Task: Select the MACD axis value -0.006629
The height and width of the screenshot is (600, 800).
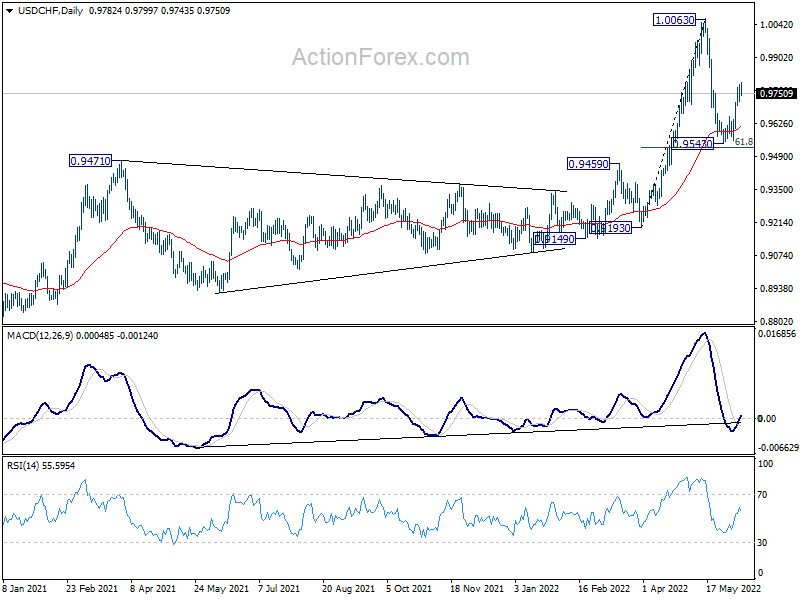Action: [778, 447]
